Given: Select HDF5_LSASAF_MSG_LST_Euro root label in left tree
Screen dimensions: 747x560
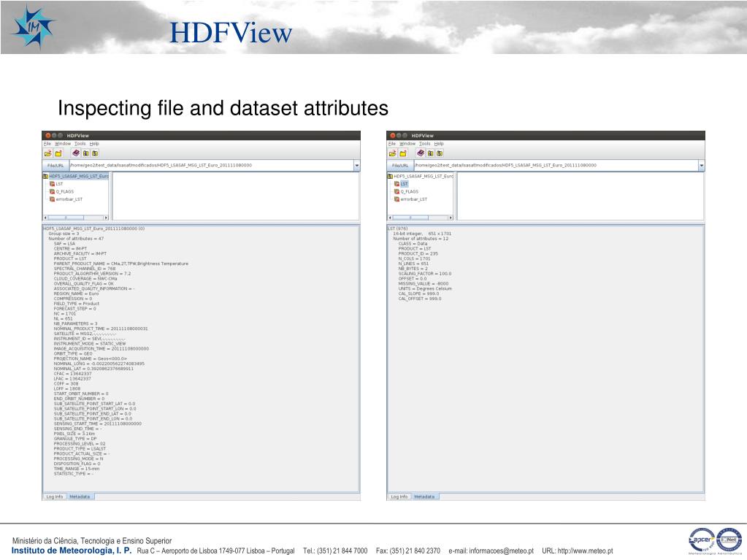Looking at the screenshot, I should (x=79, y=176).
